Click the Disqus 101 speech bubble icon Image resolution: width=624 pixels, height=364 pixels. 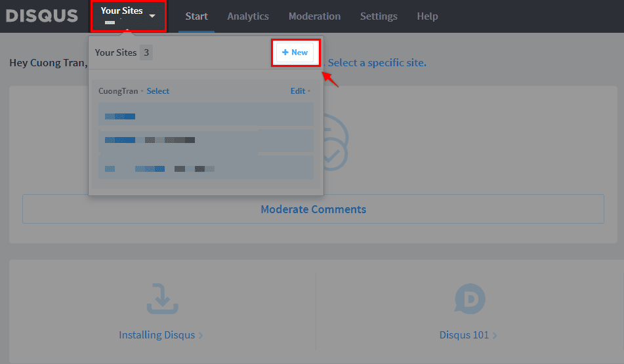pos(470,299)
